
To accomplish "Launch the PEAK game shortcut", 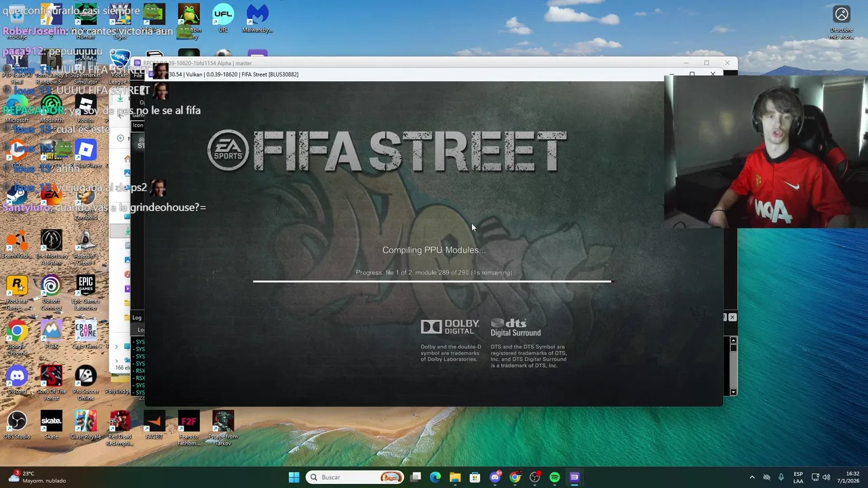I will coord(51,335).
